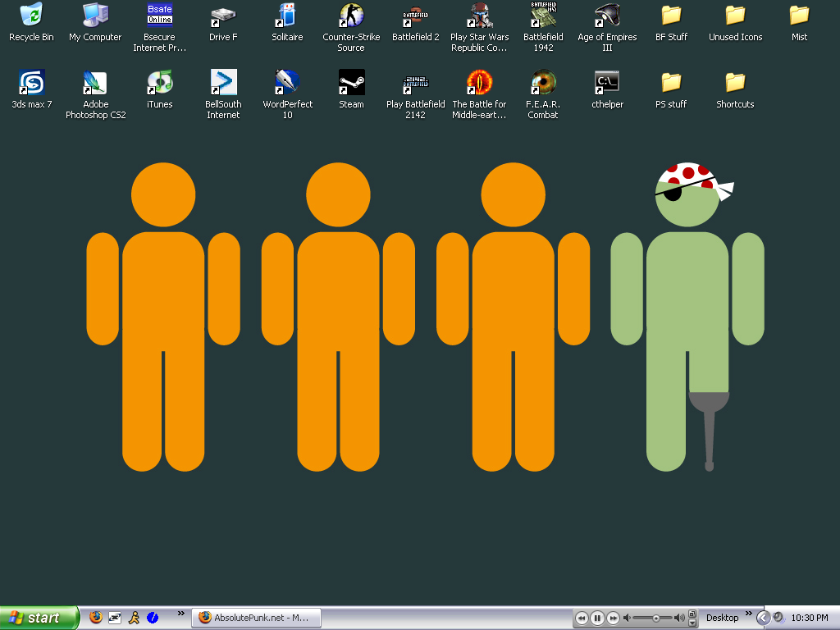Expand the Desktop toolbar chevron
Image resolution: width=840 pixels, height=630 pixels.
coord(747,614)
